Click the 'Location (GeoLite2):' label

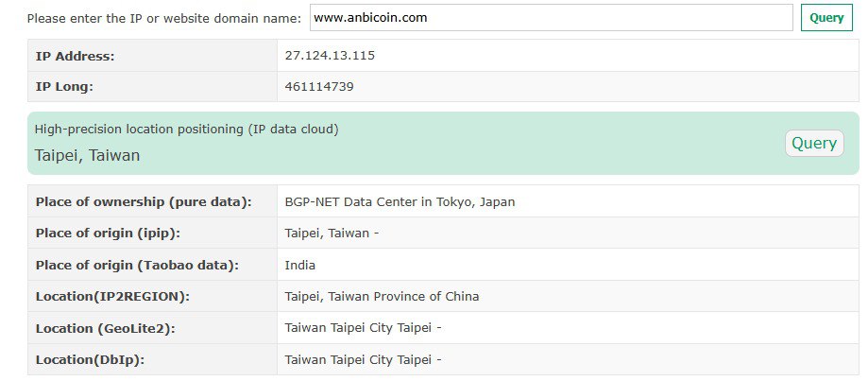pyautogui.click(x=105, y=329)
